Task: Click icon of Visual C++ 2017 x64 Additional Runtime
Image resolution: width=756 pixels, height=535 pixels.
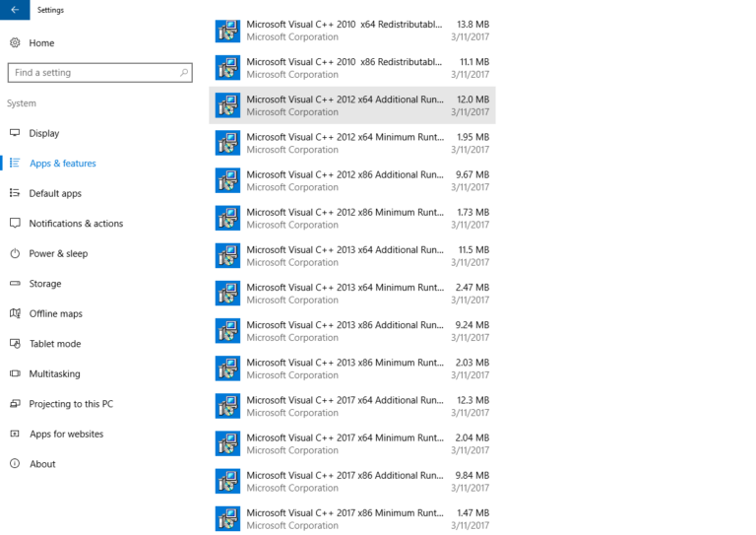Action: tap(227, 407)
